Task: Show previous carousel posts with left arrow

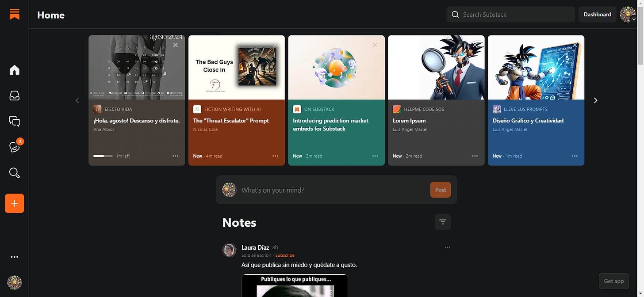Action: click(x=77, y=100)
